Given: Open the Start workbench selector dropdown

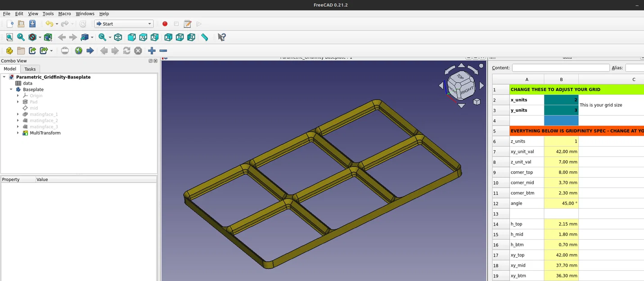Looking at the screenshot, I should click(149, 23).
